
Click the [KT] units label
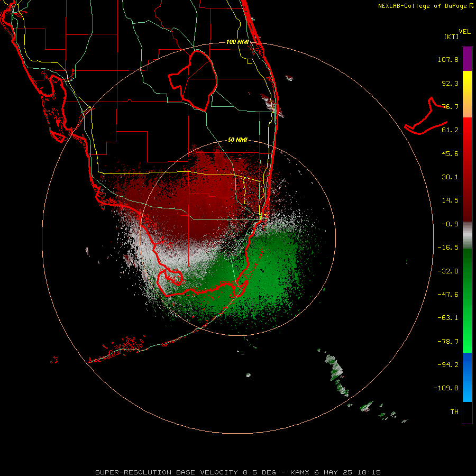(452, 36)
